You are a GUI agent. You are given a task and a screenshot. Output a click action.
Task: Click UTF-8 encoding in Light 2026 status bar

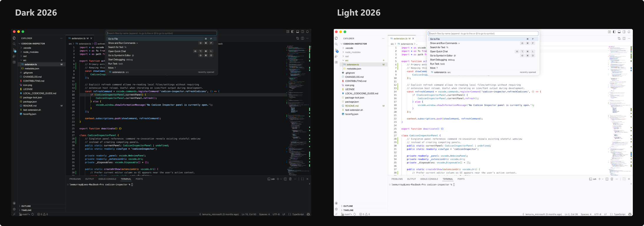[x=598, y=214]
